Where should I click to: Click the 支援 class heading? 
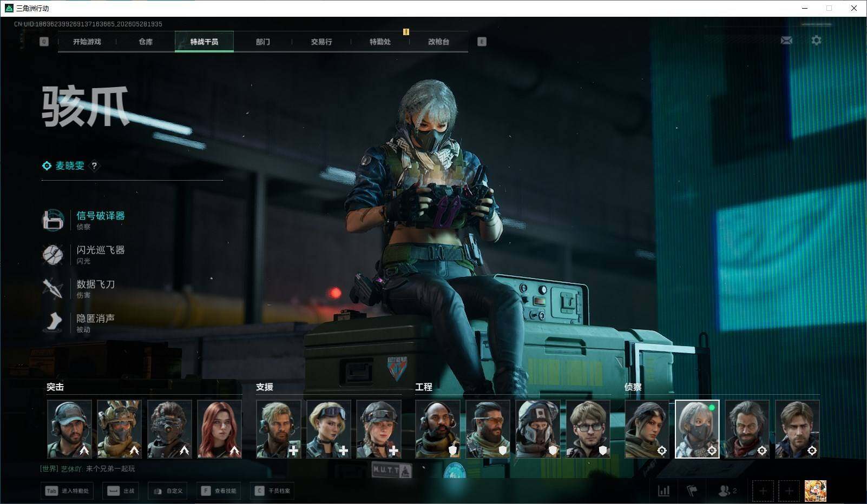click(x=265, y=387)
